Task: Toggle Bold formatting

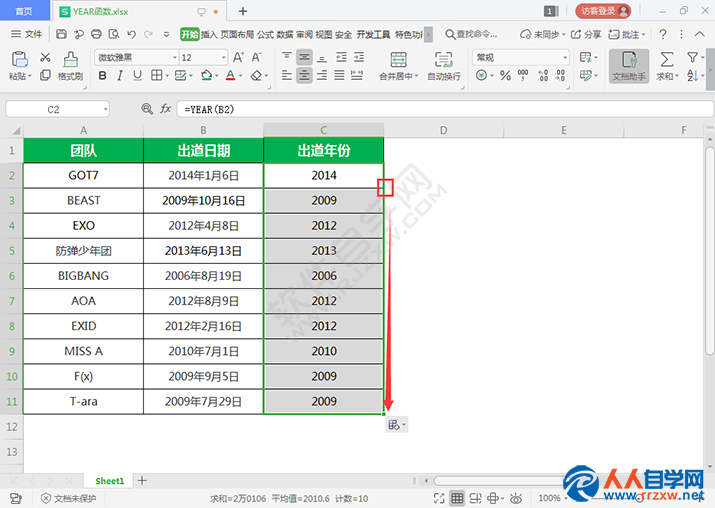Action: pos(103,76)
